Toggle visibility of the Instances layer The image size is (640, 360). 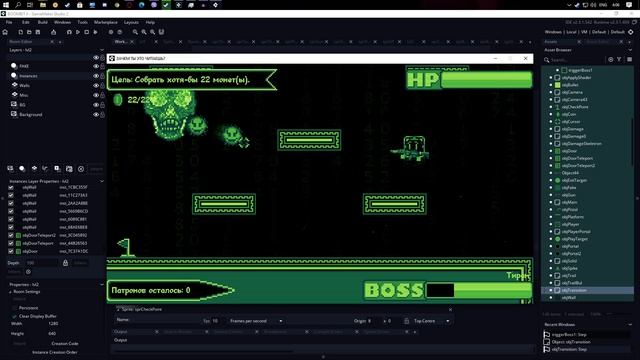[x=96, y=76]
